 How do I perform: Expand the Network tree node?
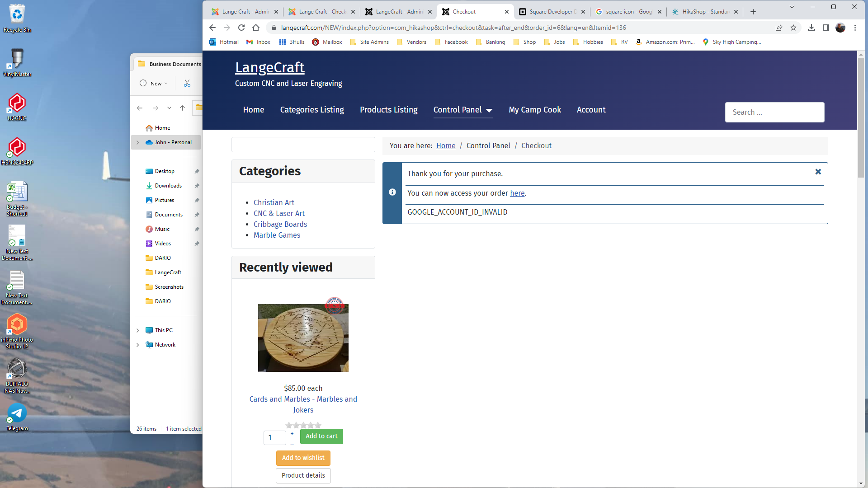[x=138, y=345]
